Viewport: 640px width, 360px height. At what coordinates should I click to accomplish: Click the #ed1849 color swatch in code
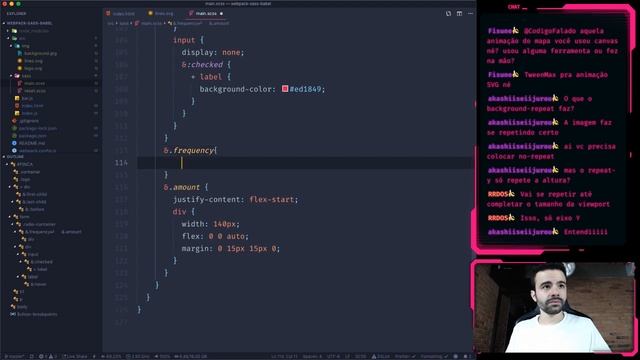tap(285, 89)
